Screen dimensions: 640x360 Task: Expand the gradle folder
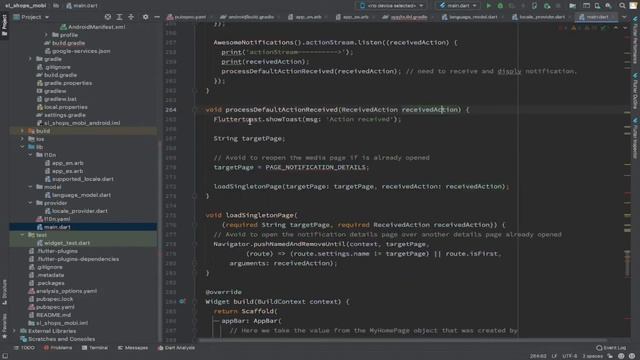point(30,59)
